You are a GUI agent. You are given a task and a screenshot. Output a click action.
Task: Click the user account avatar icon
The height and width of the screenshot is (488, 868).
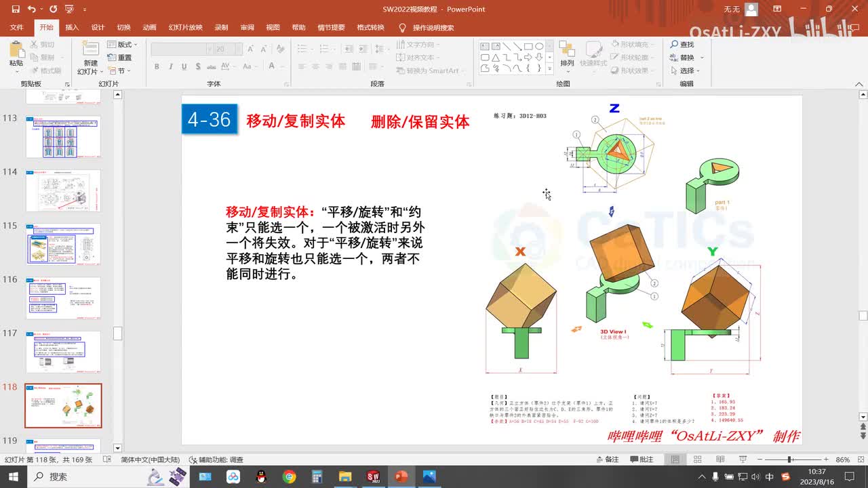pyautogui.click(x=751, y=9)
